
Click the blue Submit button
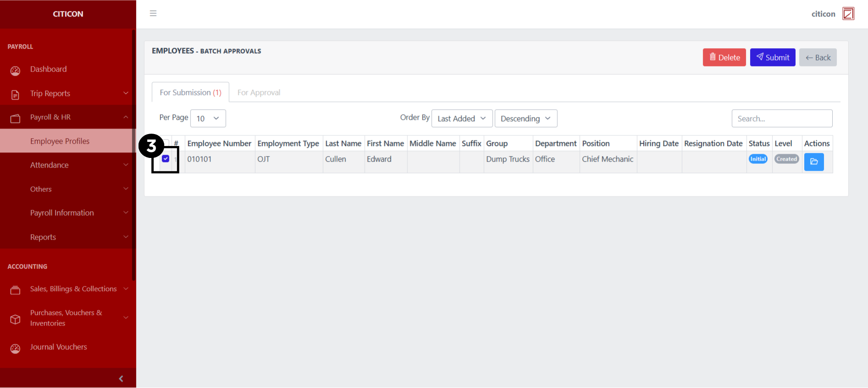tap(772, 57)
